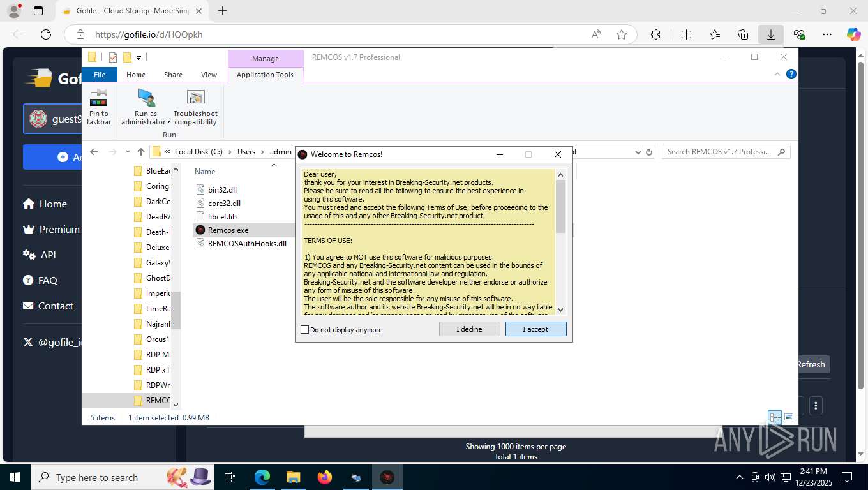Add page to favorites star icon
The height and width of the screenshot is (490, 868).
pyautogui.click(x=622, y=34)
